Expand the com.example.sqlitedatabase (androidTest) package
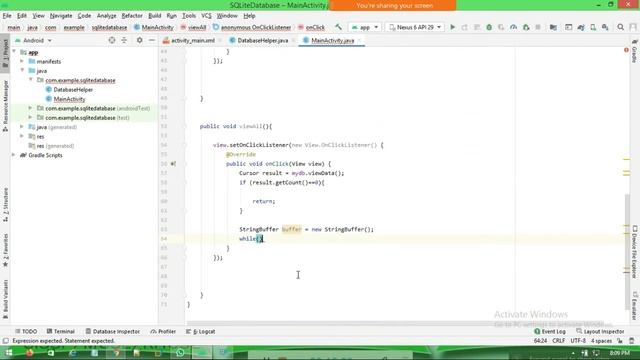Screen dimensions: 640x360 pyautogui.click(x=31, y=108)
